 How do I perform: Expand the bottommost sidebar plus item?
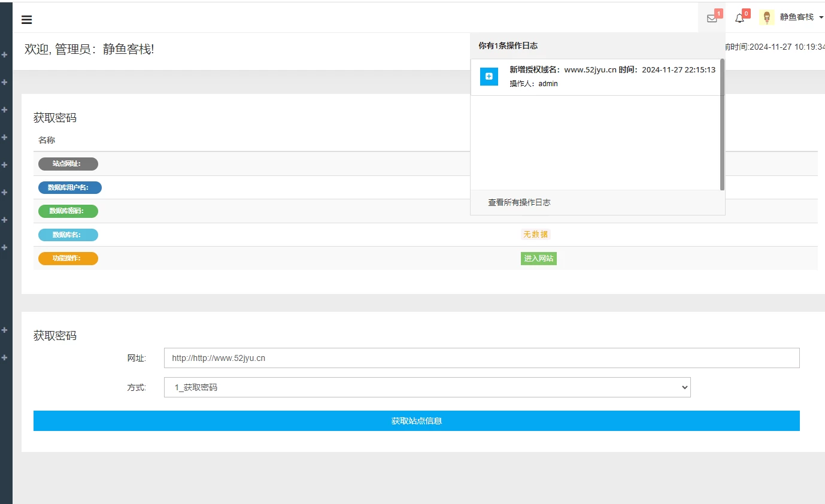5,357
